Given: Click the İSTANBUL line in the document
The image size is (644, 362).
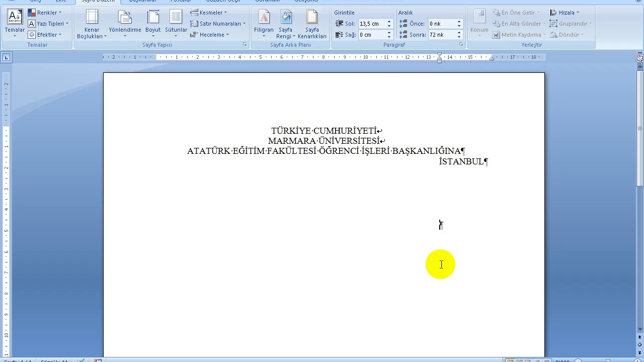Looking at the screenshot, I should tap(463, 161).
